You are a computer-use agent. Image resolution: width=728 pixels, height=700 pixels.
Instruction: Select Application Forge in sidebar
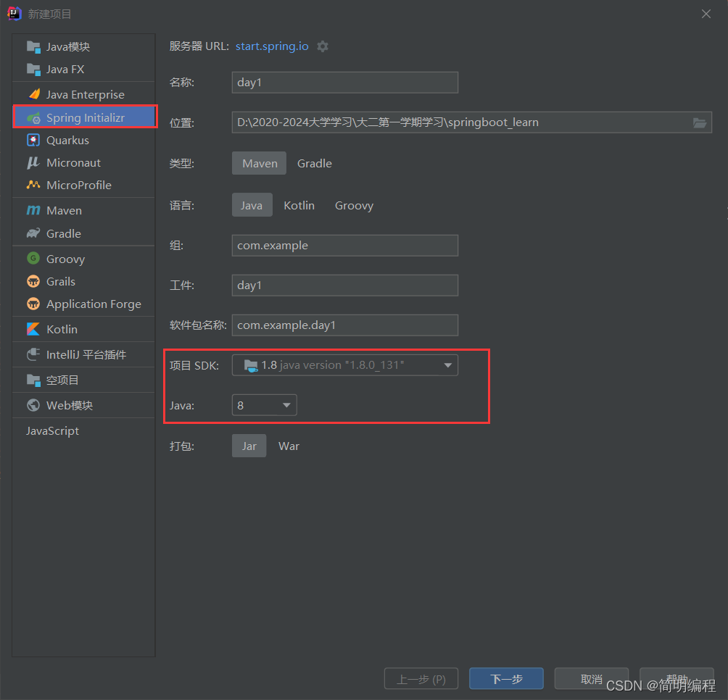point(83,304)
